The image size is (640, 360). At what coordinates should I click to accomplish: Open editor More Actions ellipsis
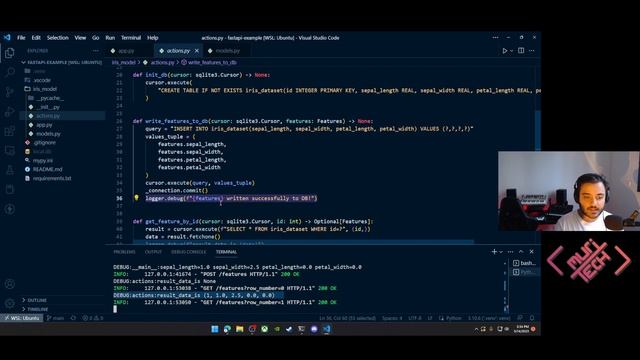(531, 51)
